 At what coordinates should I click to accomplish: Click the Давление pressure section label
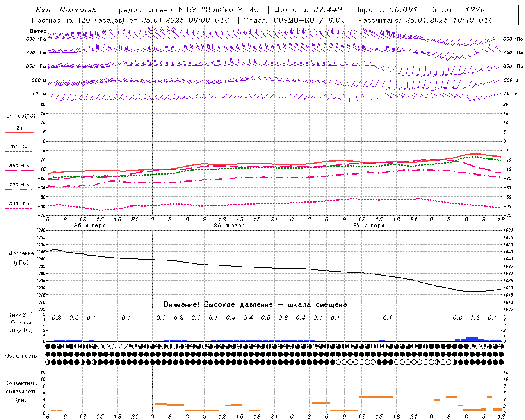(x=21, y=253)
